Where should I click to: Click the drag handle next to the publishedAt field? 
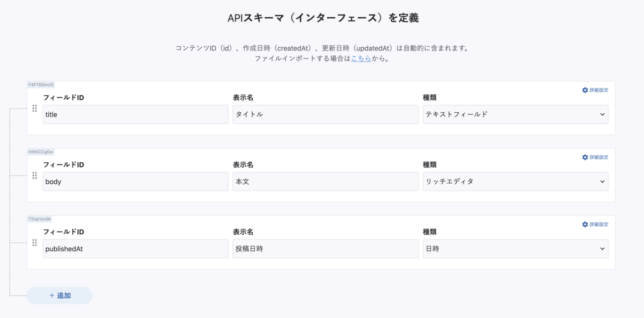pyautogui.click(x=34, y=242)
